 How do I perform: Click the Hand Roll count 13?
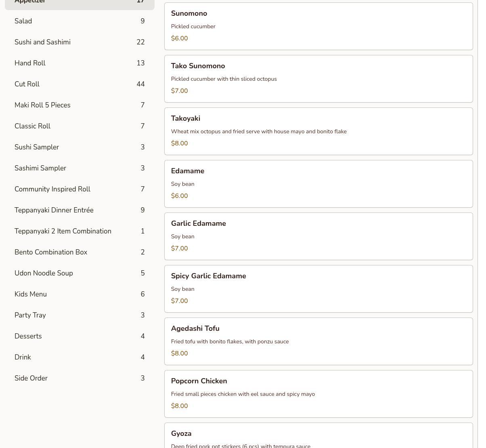(x=140, y=63)
